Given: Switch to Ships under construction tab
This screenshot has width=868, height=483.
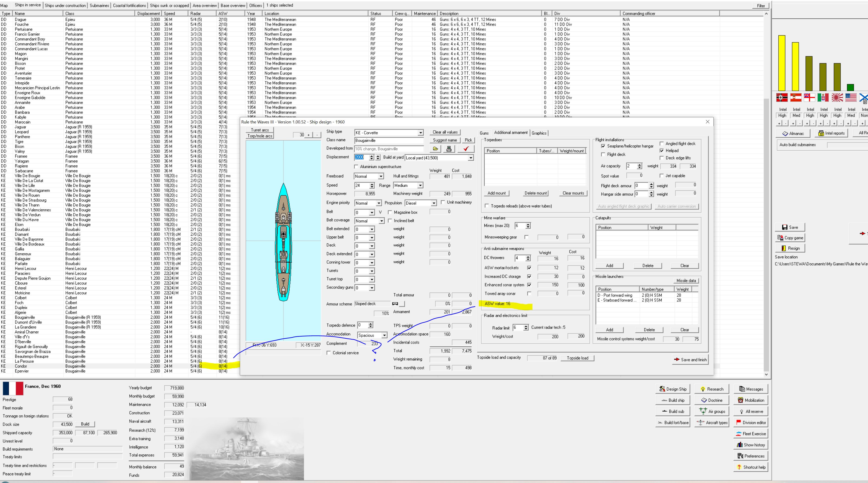Looking at the screenshot, I should (x=65, y=5).
